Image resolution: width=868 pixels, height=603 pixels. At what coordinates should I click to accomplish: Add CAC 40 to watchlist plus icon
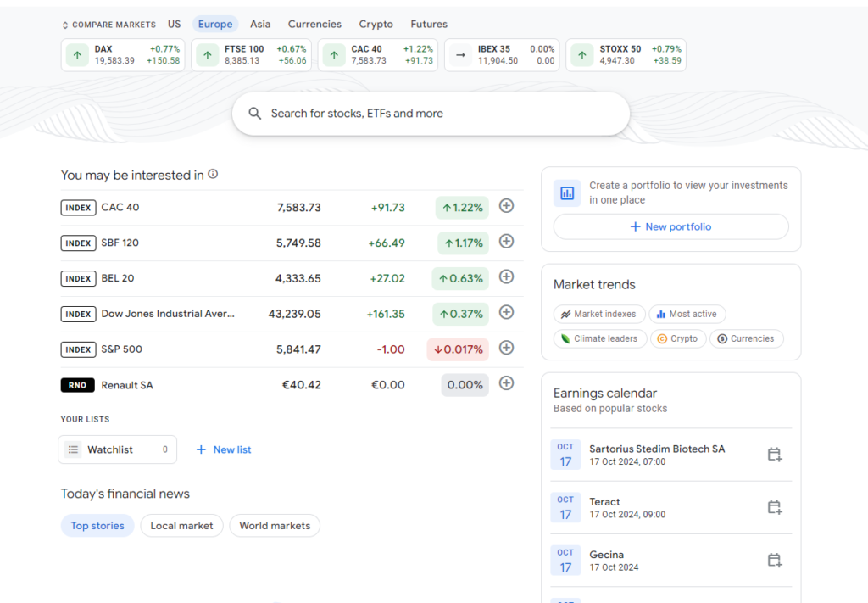click(x=506, y=206)
